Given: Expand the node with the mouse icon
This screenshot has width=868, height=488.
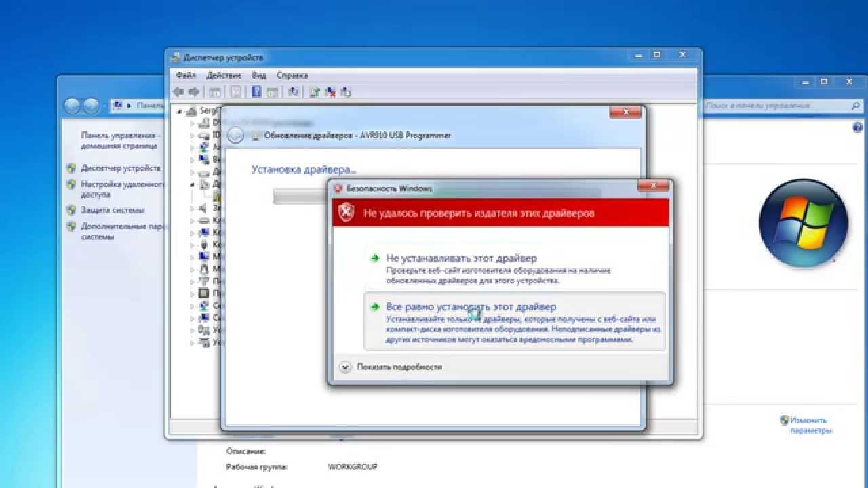Looking at the screenshot, I should click(x=191, y=268).
